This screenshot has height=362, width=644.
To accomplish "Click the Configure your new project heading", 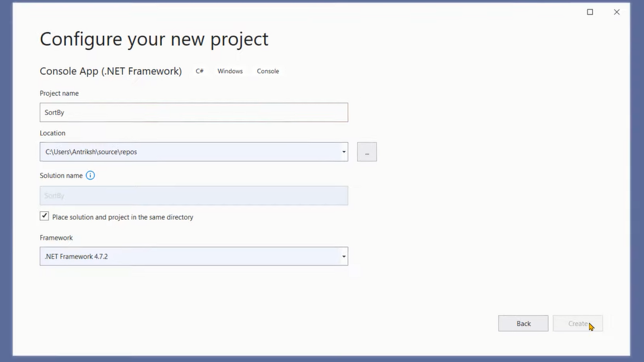I will [154, 39].
